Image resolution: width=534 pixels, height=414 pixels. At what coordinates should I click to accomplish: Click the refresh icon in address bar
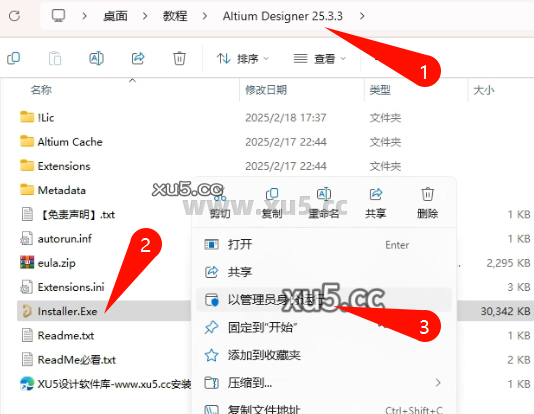[14, 16]
